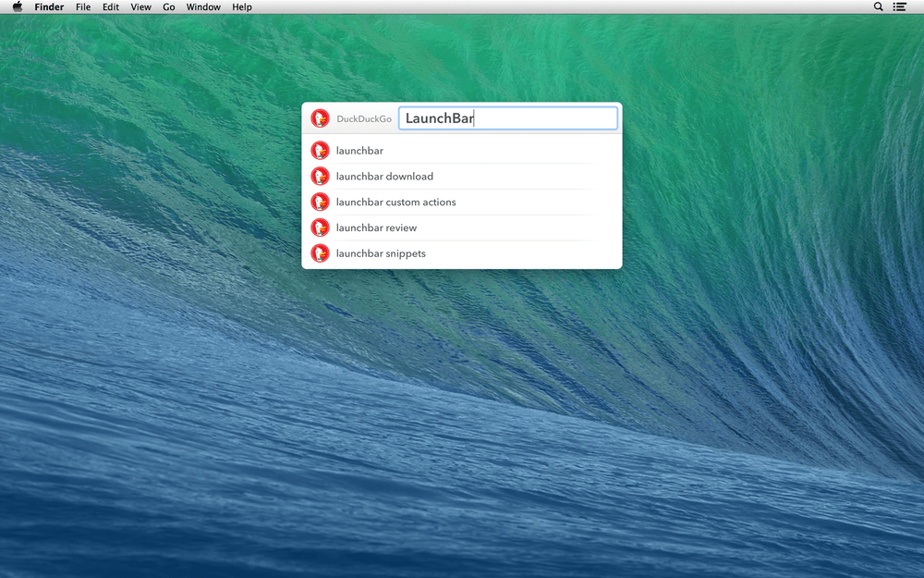Open the View menu
Viewport: 924px width, 578px height.
point(140,7)
